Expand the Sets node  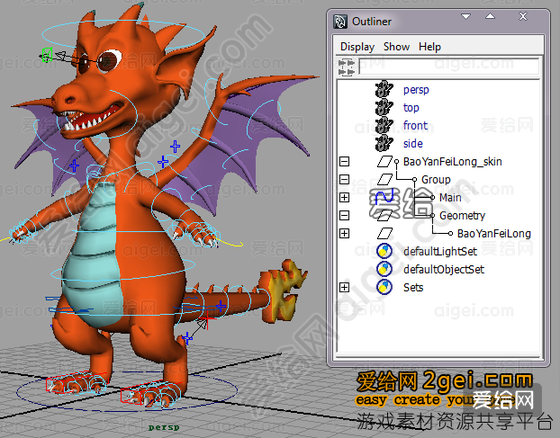(344, 287)
